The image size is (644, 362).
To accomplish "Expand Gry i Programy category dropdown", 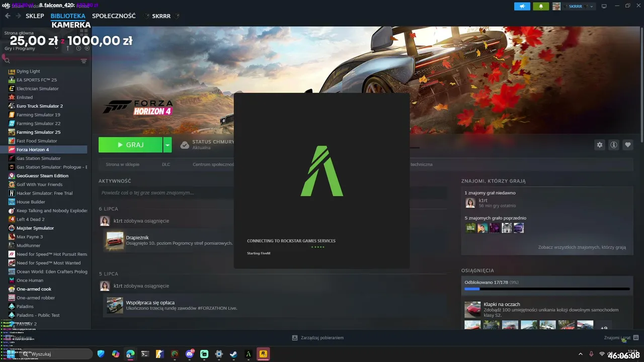I will tap(56, 49).
